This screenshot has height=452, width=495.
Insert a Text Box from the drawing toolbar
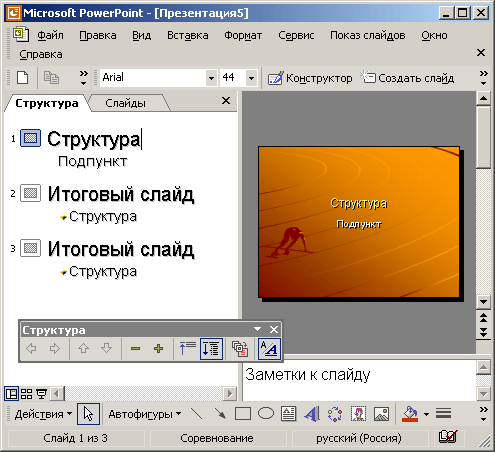tap(288, 414)
